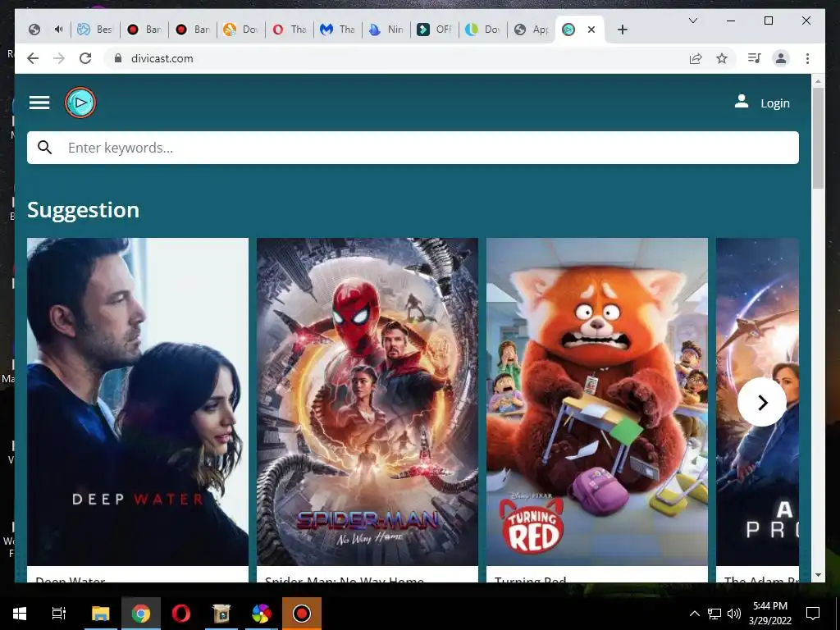Viewport: 840px width, 630px height.
Task: Switch to the Opera 'Tha' tab
Action: (x=290, y=30)
